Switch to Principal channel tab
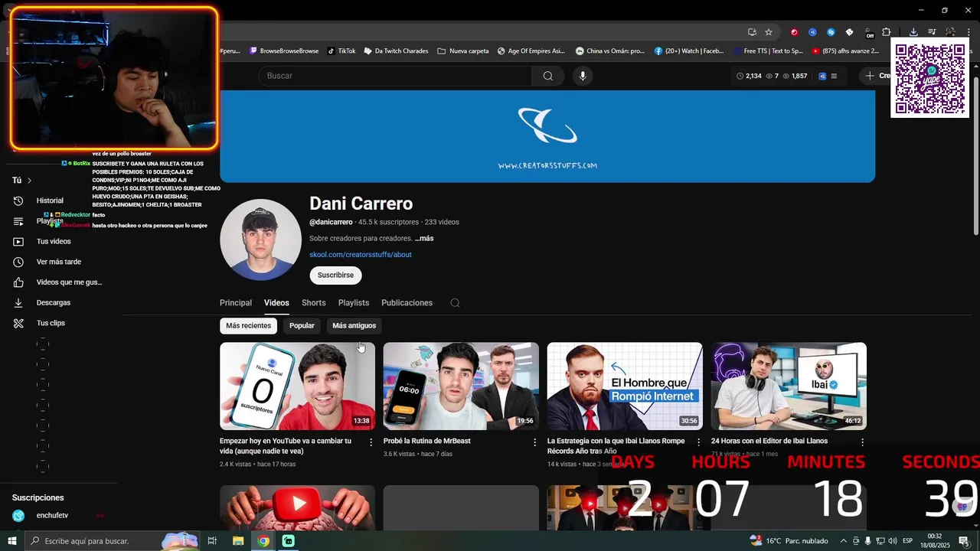Viewport: 980px width, 551px height. pos(236,303)
